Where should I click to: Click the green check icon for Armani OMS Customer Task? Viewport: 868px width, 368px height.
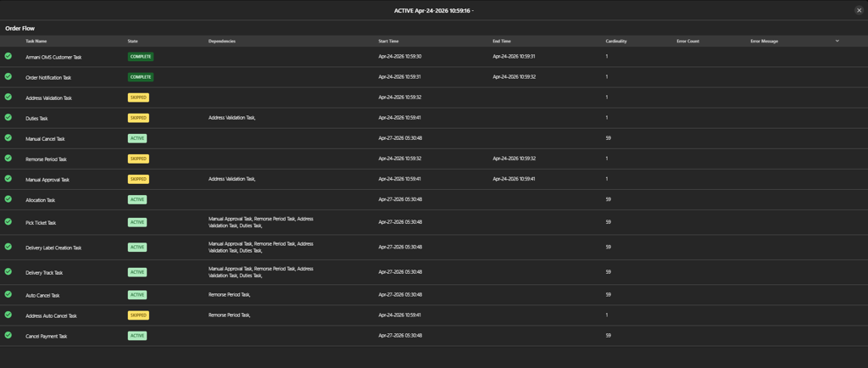click(x=8, y=56)
